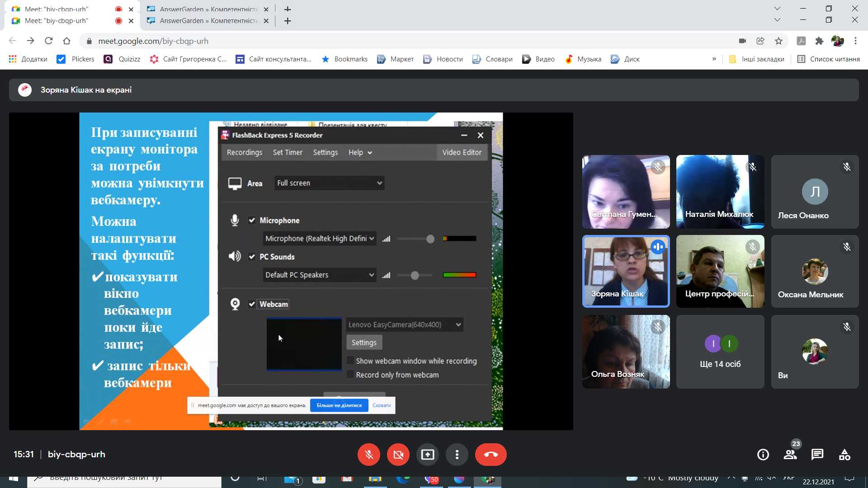Turn on camera in Meet controls

click(x=398, y=455)
